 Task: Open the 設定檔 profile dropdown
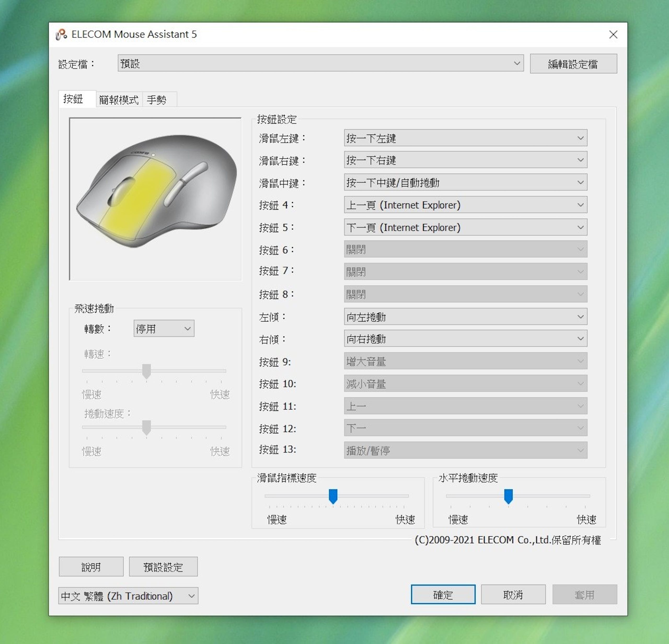pos(320,64)
